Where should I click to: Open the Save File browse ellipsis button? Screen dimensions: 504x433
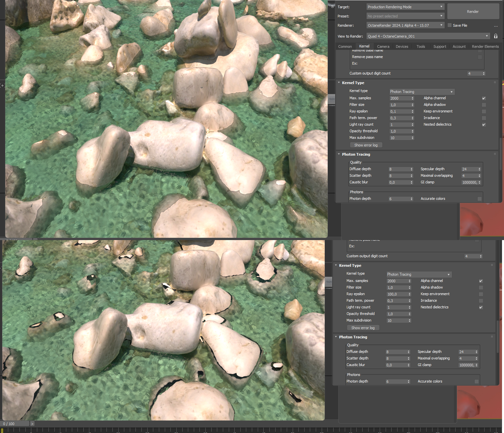tap(496, 26)
